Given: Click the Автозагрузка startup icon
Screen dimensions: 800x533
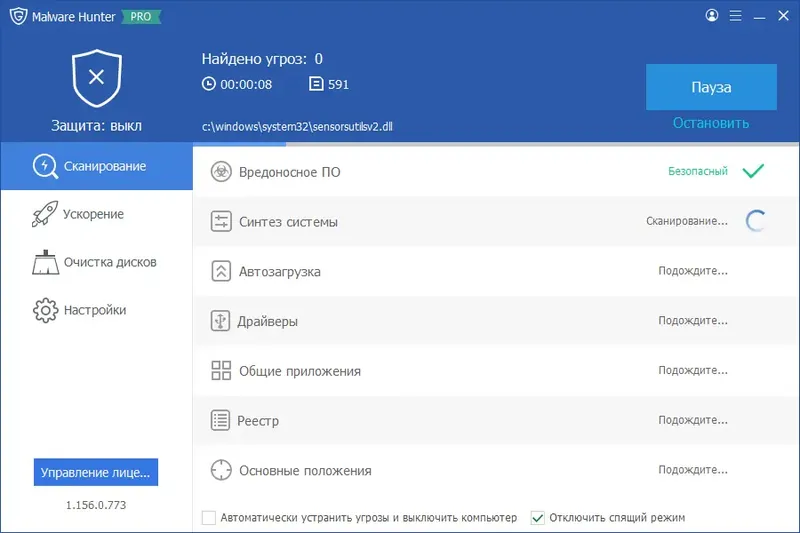Looking at the screenshot, I should pos(221,271).
